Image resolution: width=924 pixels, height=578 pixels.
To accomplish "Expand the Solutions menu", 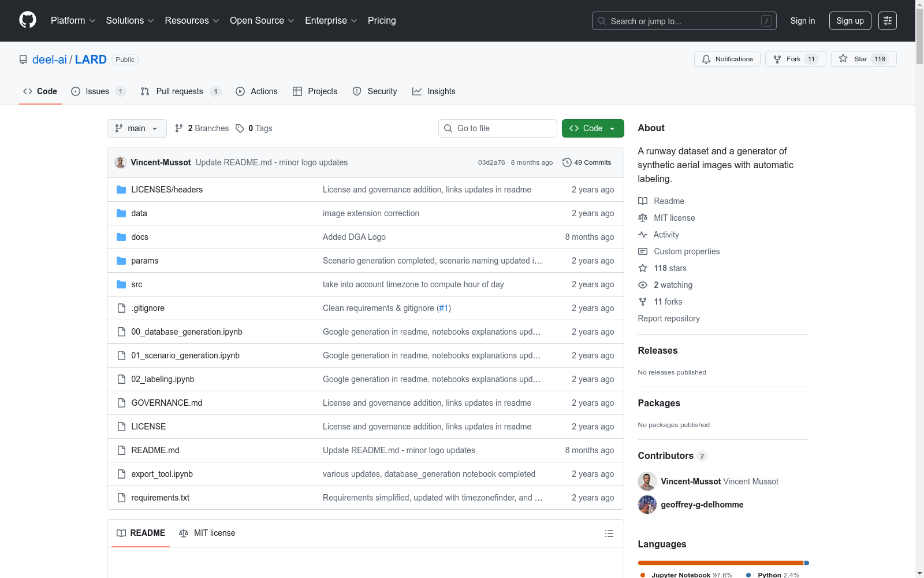I will (x=130, y=21).
